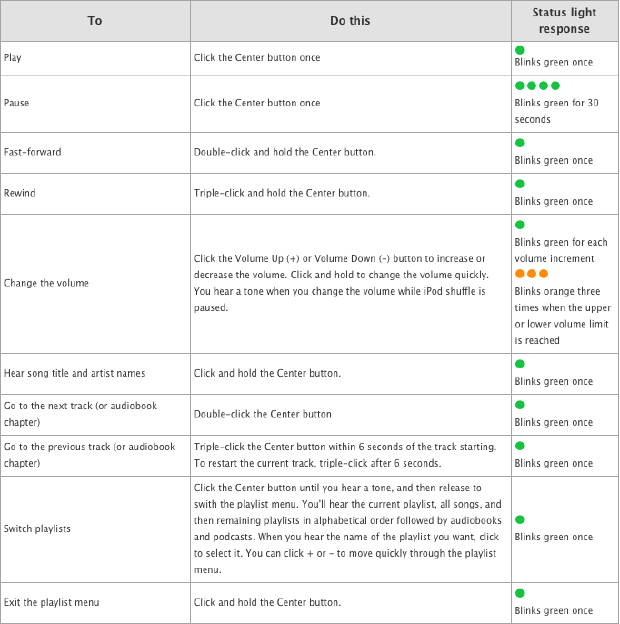Click the green dot for Exit the playlist menu
The image size is (620, 624).
[519, 593]
